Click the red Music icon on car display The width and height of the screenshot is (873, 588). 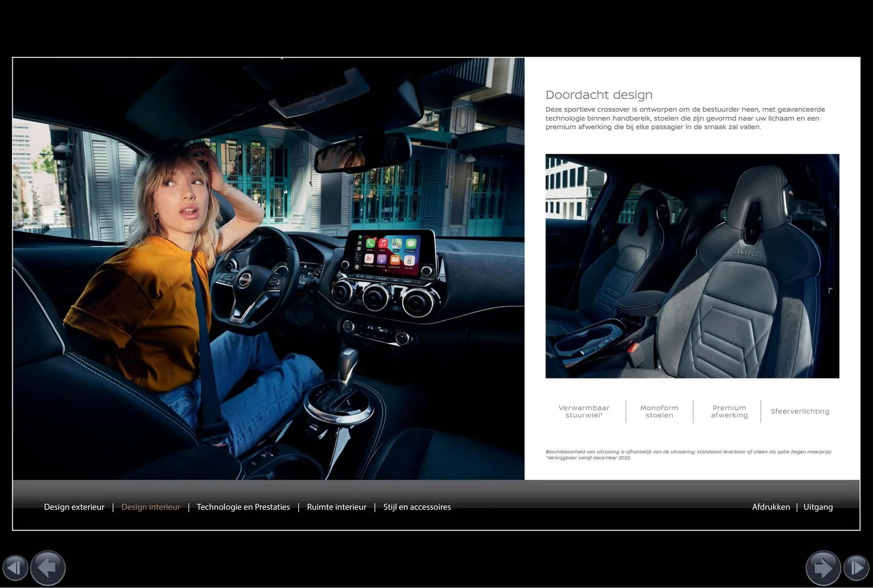point(383,244)
